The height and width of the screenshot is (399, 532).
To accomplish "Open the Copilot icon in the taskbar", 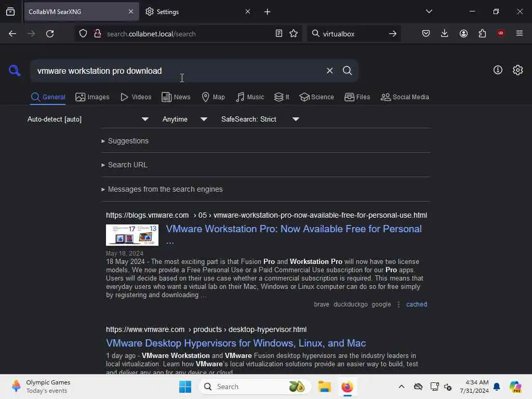I will [515, 387].
